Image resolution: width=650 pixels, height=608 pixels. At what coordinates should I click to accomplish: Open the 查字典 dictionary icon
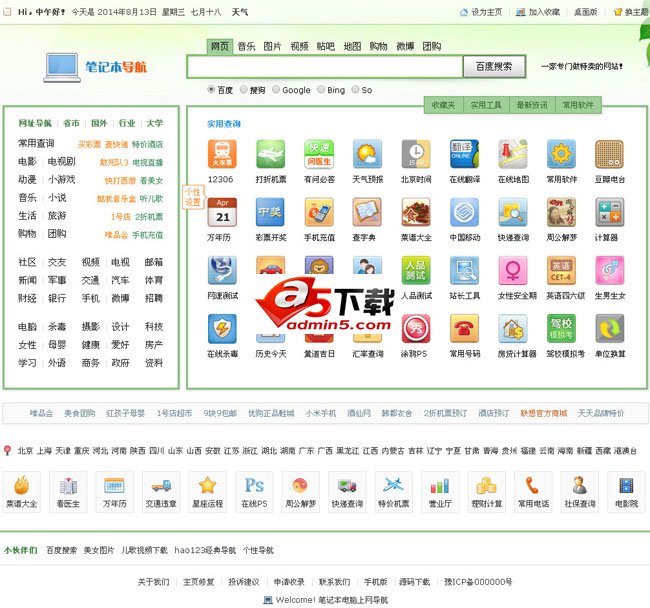(x=367, y=212)
